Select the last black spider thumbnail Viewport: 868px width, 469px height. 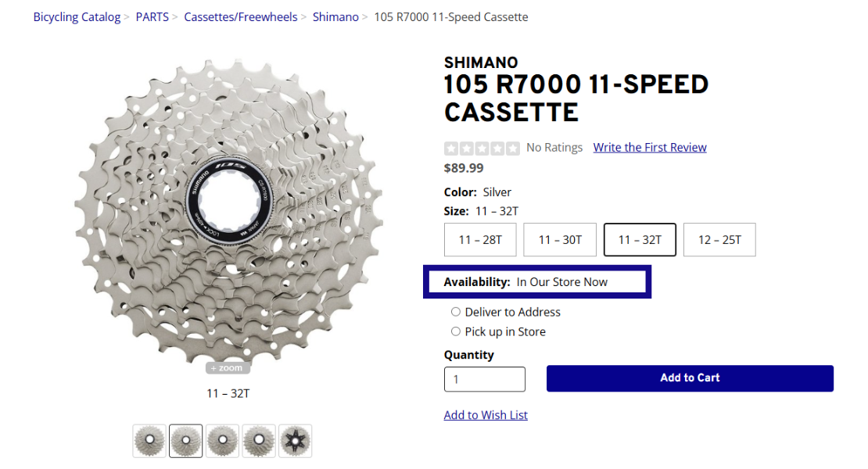(295, 440)
